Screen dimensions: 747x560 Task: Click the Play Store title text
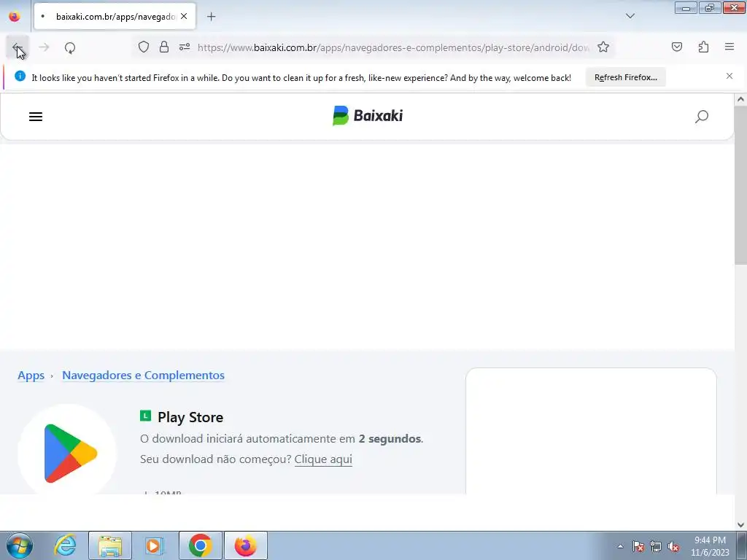190,417
